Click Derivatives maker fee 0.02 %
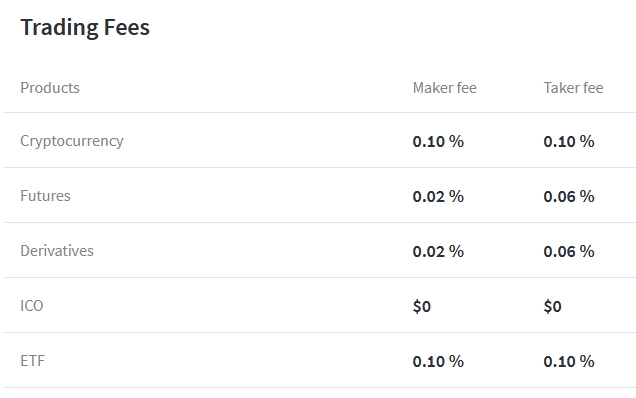 coord(438,252)
